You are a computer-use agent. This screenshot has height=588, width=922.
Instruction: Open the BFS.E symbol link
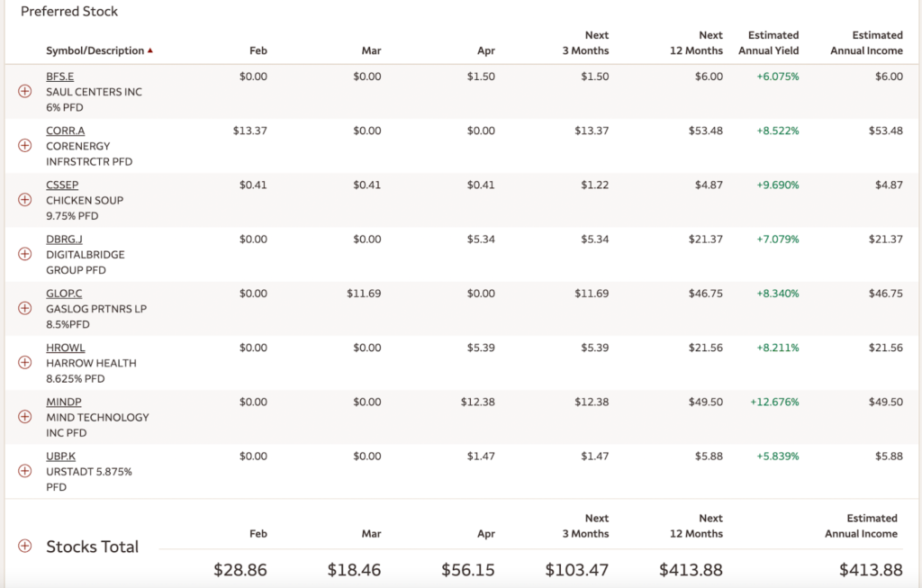[60, 77]
